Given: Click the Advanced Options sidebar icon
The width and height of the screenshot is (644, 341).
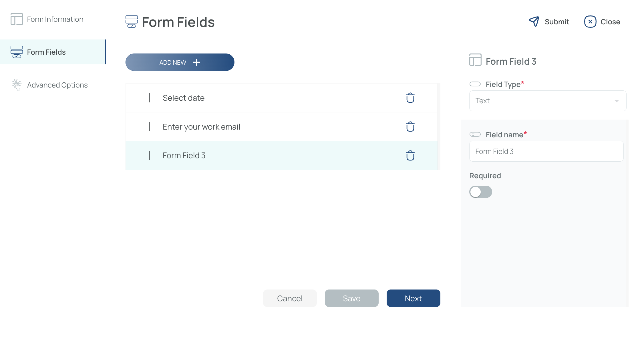Looking at the screenshot, I should (17, 85).
